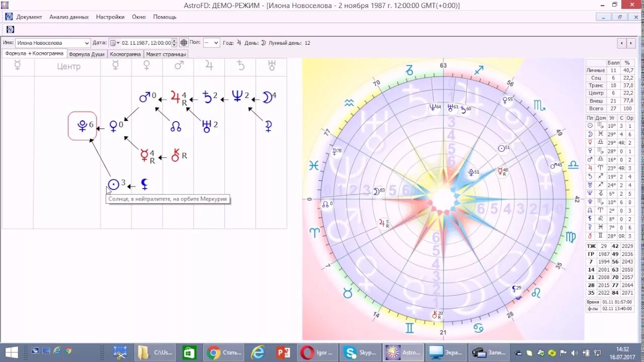Switch to Макет страницы tab
644x362 pixels.
tap(166, 54)
